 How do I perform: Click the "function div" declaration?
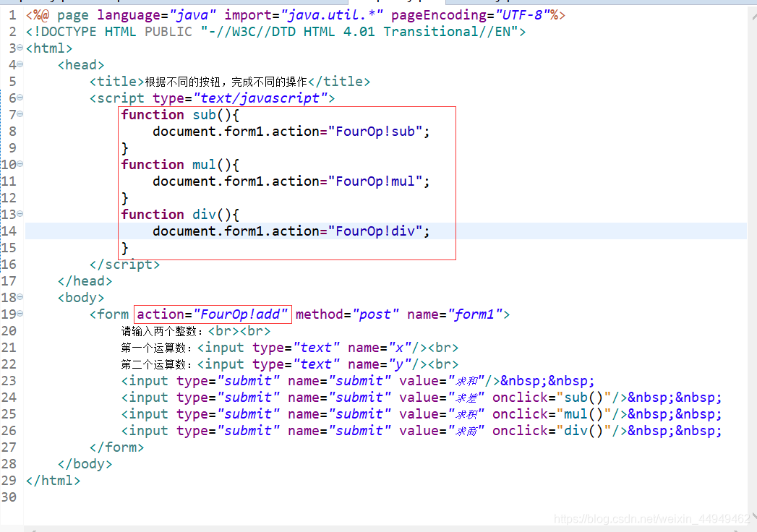168,215
